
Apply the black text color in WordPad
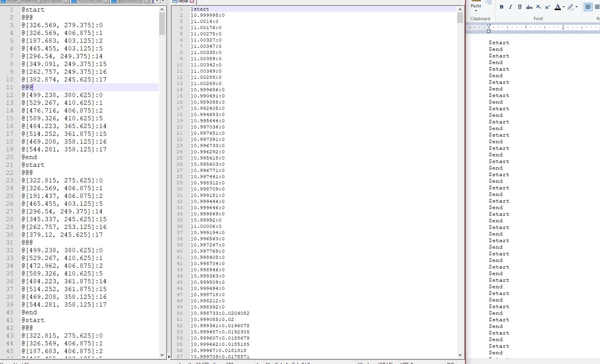pyautogui.click(x=558, y=7)
